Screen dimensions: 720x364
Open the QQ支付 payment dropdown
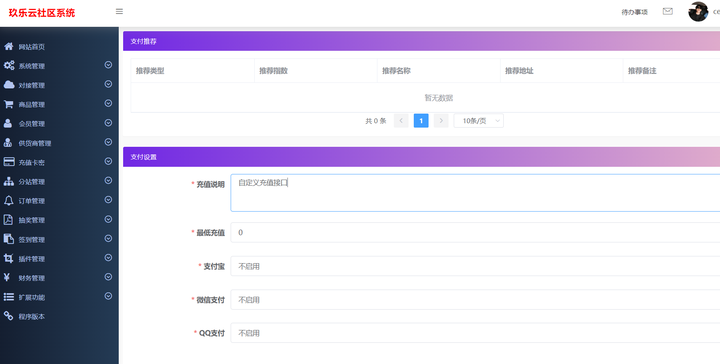click(475, 333)
